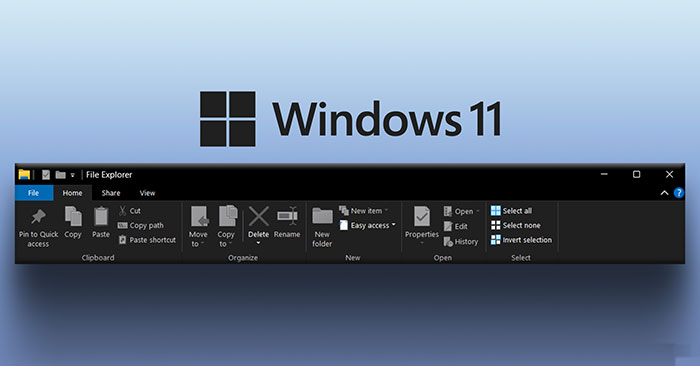
Task: Click Edit in the Open group
Action: (x=456, y=226)
